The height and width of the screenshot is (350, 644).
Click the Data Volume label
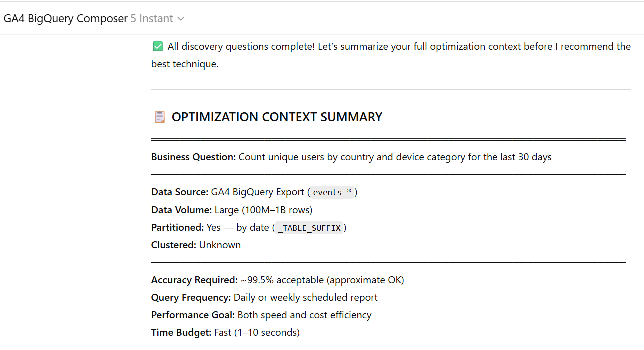pyautogui.click(x=182, y=210)
